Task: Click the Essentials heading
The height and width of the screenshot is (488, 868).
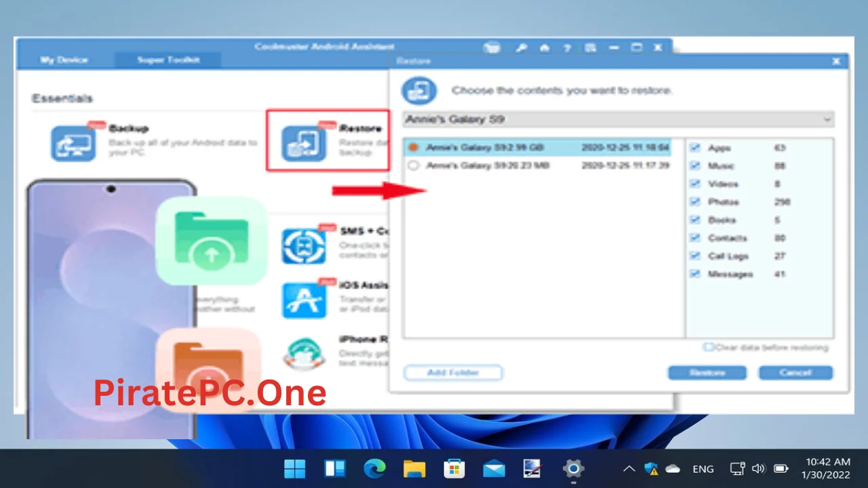Action: pyautogui.click(x=62, y=98)
